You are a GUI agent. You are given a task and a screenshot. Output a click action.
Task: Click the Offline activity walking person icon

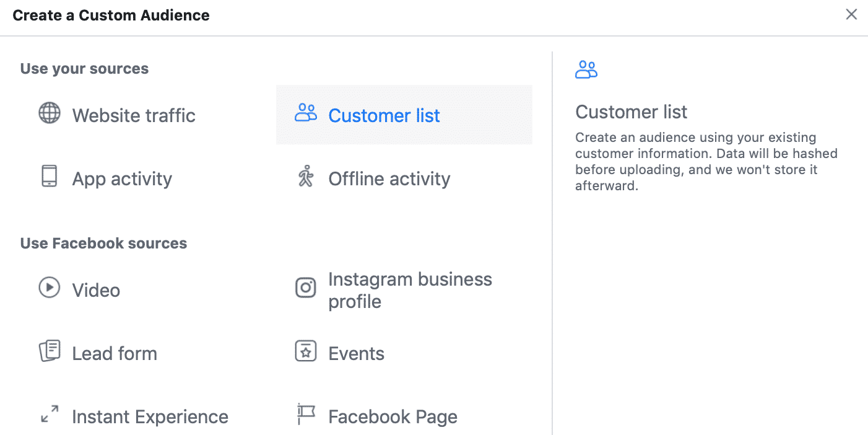[x=305, y=177]
